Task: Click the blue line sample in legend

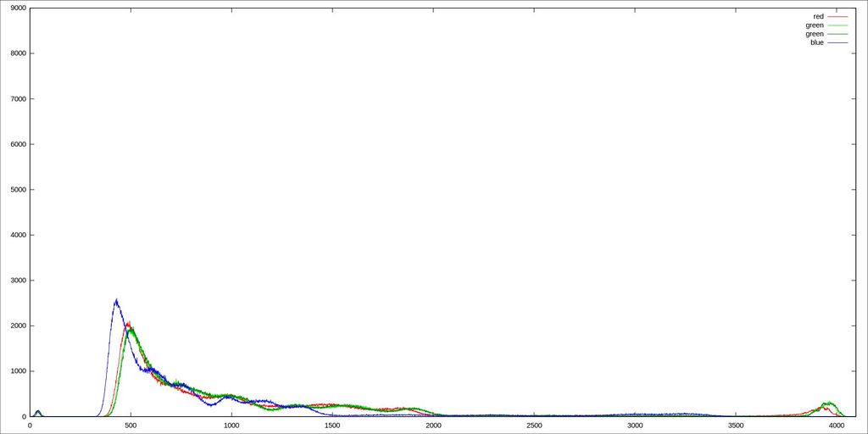Action: click(837, 42)
